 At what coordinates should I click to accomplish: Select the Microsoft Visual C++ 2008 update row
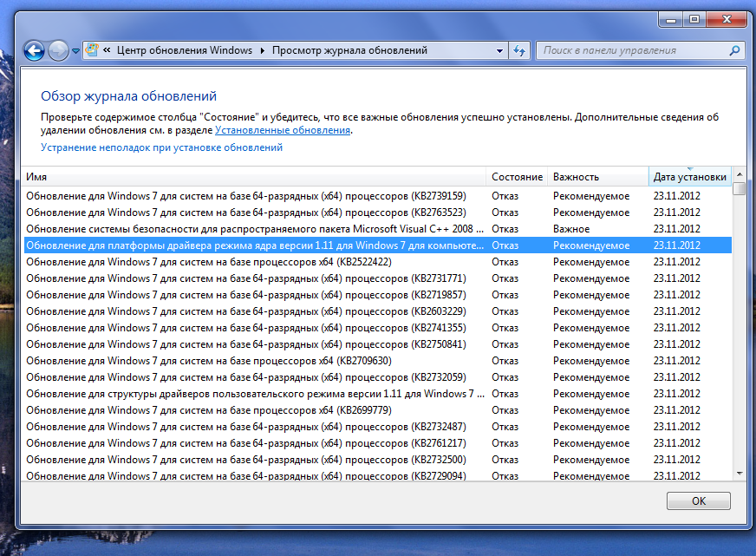(377, 229)
